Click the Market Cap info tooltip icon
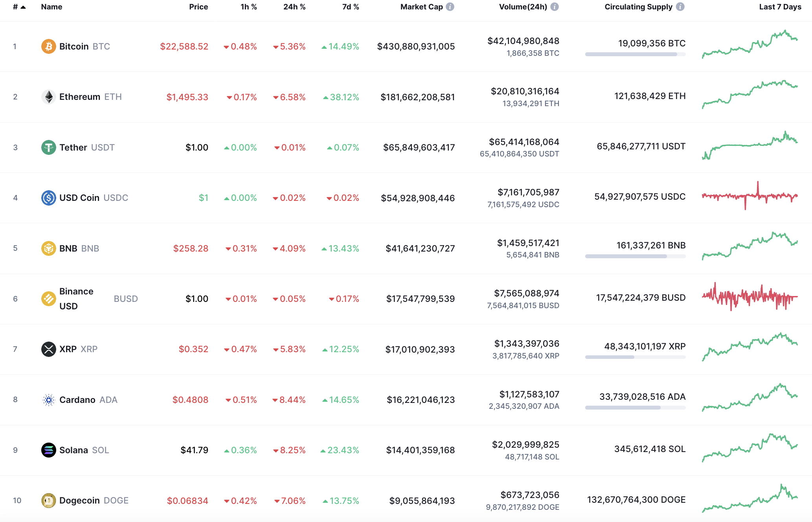 [449, 6]
